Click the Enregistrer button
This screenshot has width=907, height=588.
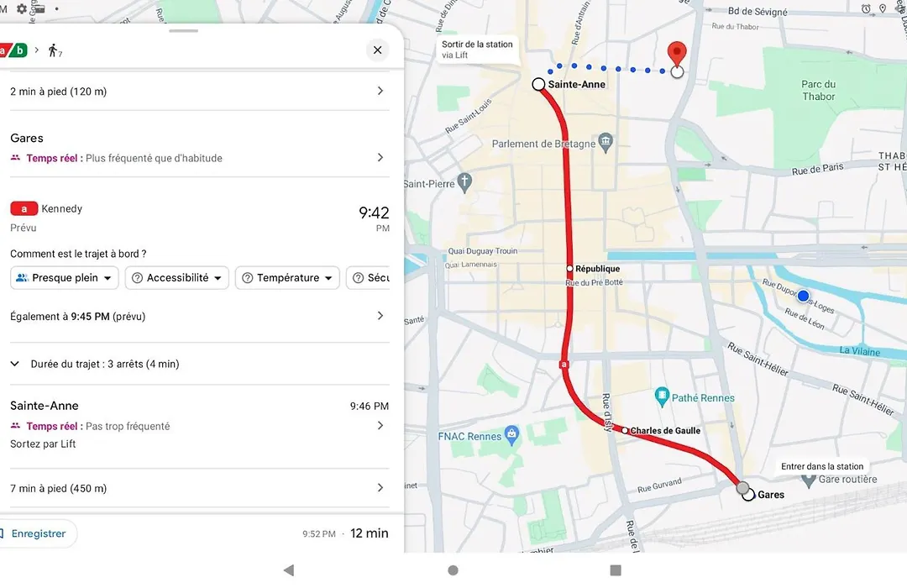36,533
